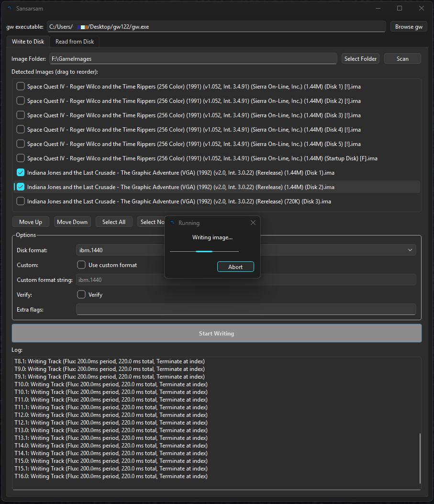Minimize the Sansarsam window

click(378, 8)
